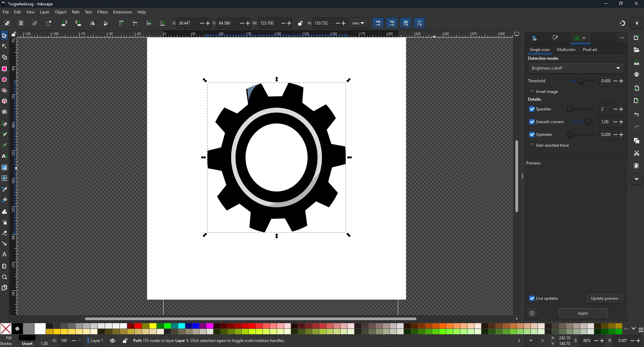Select the Rectangle tool
This screenshot has height=347, width=644.
coord(4,69)
